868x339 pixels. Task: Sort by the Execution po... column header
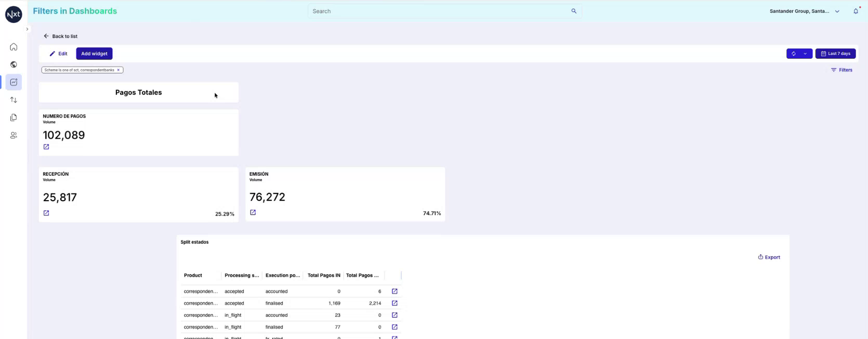point(283,276)
